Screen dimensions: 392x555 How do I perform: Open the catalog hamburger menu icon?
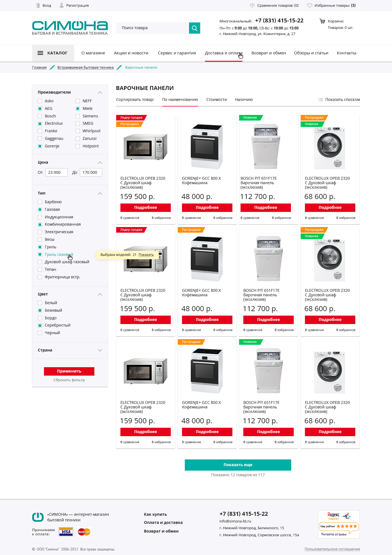click(x=40, y=53)
